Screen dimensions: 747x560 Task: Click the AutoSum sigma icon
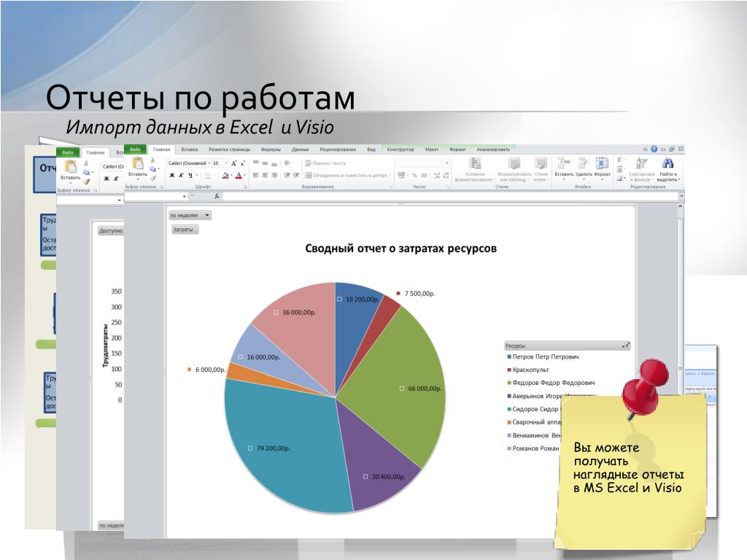click(x=620, y=160)
